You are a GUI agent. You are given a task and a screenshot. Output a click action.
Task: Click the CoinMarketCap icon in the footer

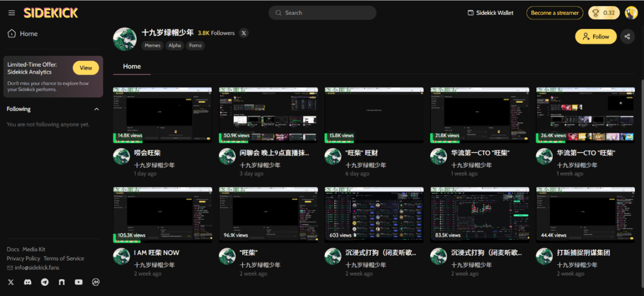[96, 282]
